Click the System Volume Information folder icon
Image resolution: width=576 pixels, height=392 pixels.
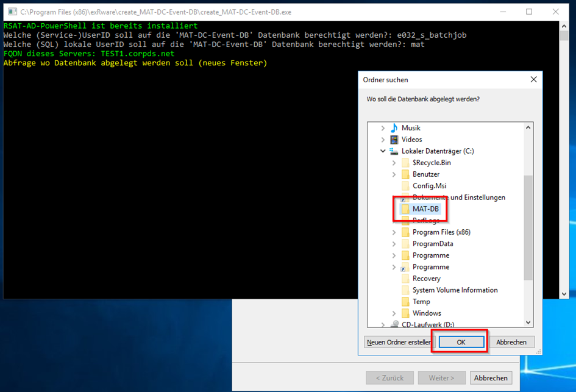[x=405, y=290]
